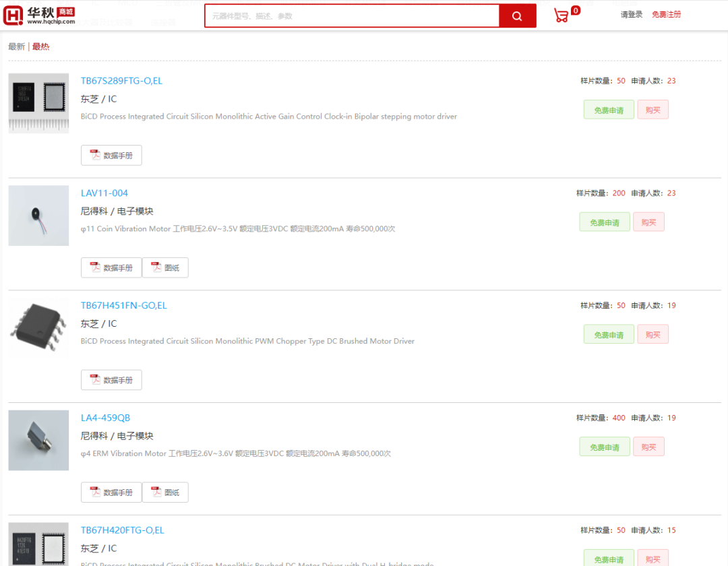Switch to the 最热 sort tab
Image resolution: width=728 pixels, height=566 pixels.
click(x=41, y=46)
